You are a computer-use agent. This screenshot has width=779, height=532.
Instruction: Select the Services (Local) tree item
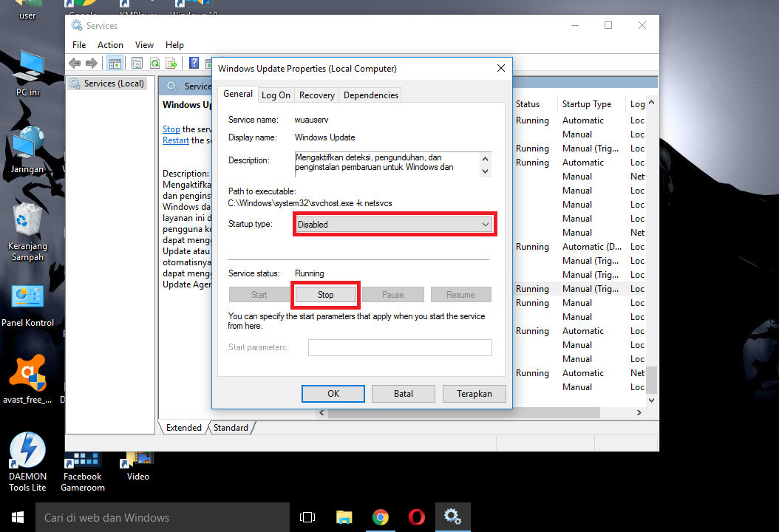pos(108,83)
